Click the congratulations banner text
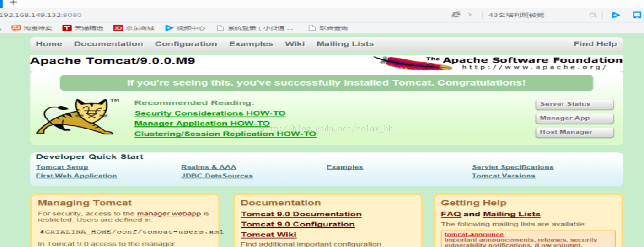Image resolution: width=644 pixels, height=247 pixels. tap(326, 83)
